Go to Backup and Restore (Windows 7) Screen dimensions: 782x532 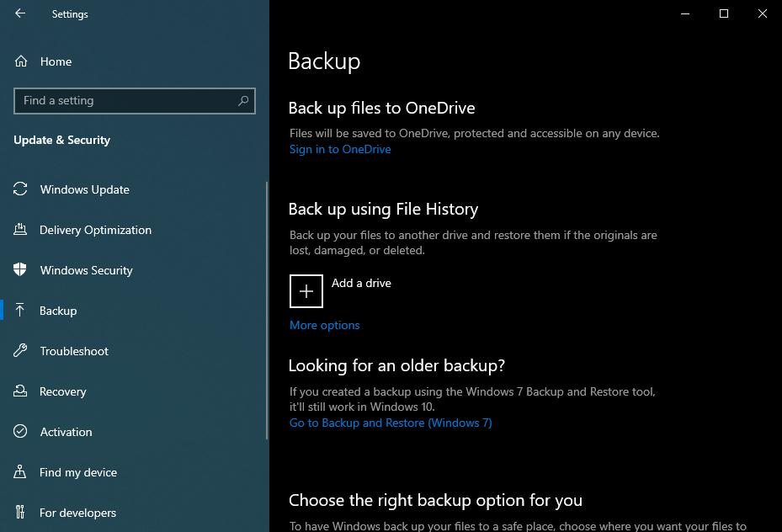391,423
